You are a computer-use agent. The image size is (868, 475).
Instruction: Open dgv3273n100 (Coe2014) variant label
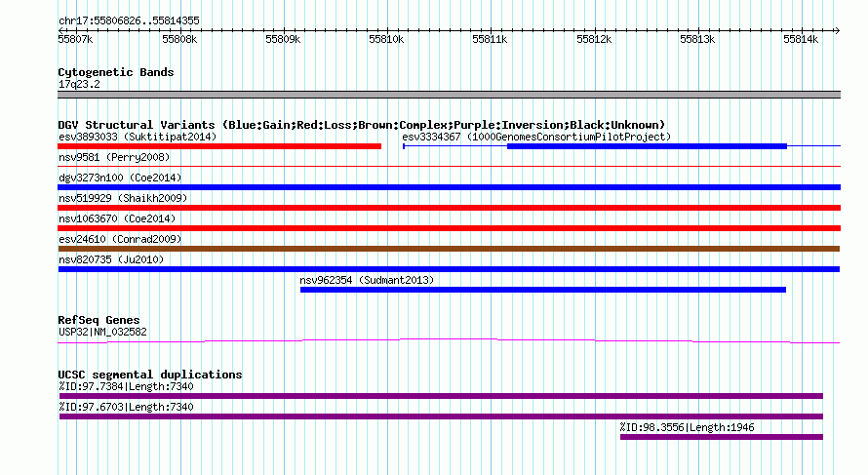[120, 178]
